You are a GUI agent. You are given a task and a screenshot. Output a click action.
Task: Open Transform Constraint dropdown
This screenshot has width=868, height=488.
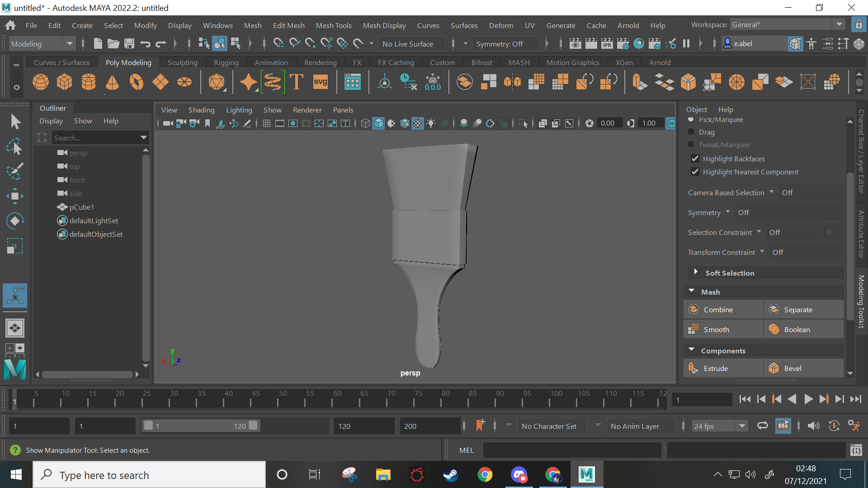[x=762, y=252]
